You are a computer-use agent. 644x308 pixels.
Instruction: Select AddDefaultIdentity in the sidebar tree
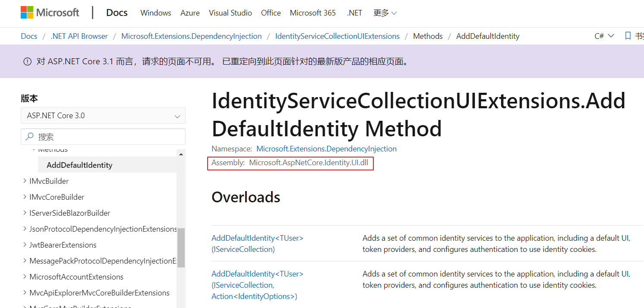(79, 165)
